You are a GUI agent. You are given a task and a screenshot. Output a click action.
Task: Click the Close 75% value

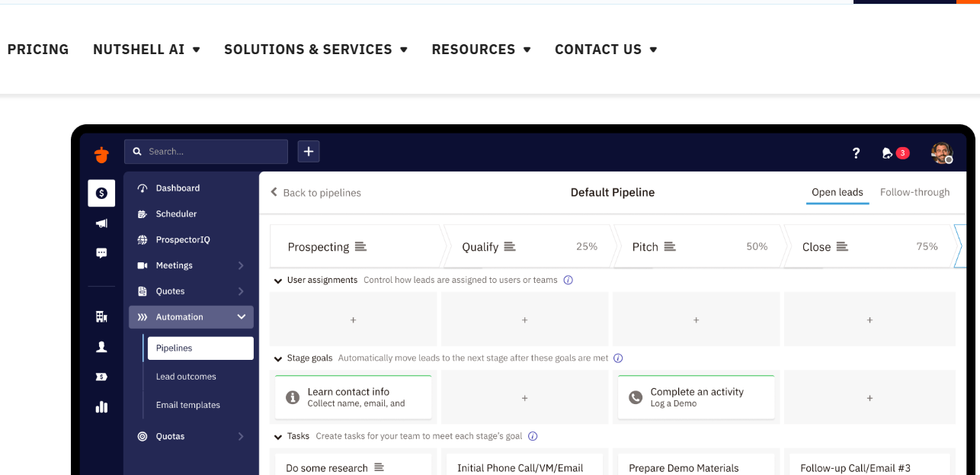(927, 246)
